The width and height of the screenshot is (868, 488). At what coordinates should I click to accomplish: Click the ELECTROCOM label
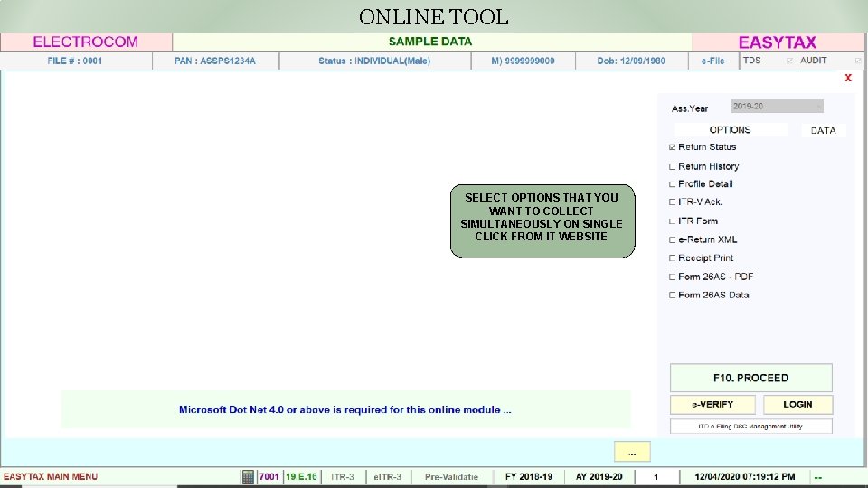(x=86, y=42)
